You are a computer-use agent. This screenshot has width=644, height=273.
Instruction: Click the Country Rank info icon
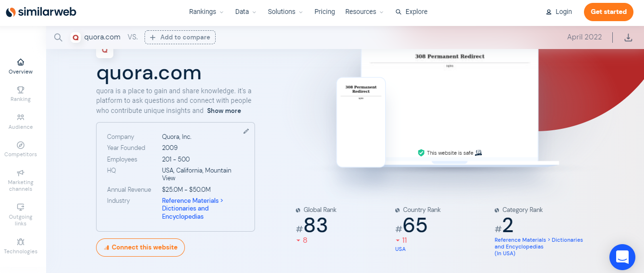[398, 210]
